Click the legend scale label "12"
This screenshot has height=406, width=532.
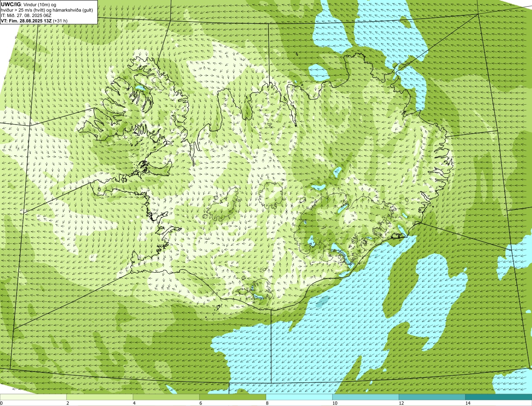(401, 403)
